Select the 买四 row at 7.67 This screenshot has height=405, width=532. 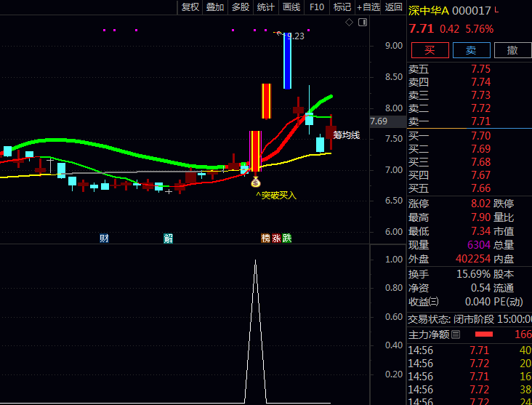tap(469, 175)
